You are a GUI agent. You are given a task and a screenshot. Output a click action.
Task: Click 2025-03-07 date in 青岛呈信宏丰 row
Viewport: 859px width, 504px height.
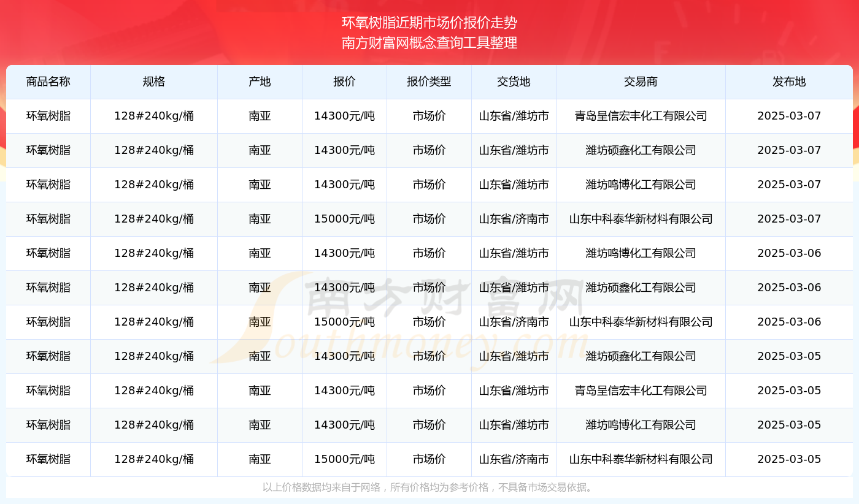(789, 116)
